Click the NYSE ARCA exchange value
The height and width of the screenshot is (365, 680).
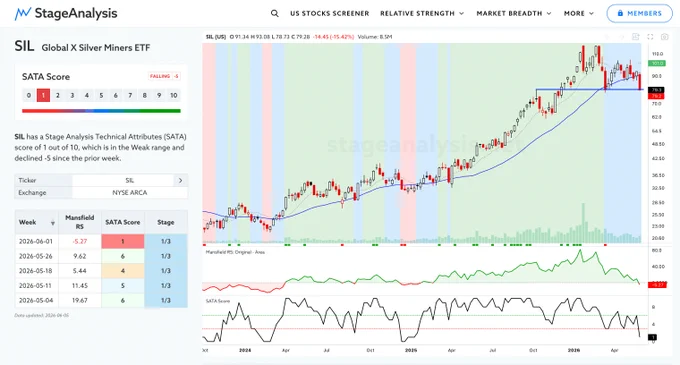(x=130, y=193)
